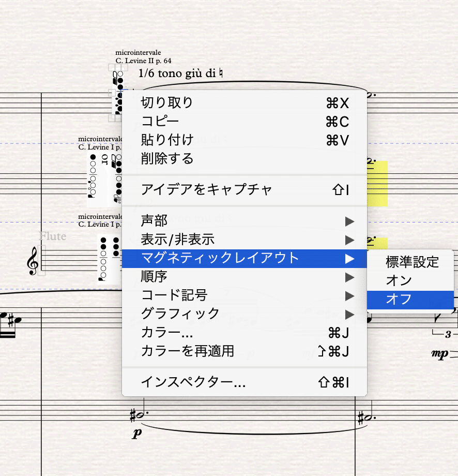Open the コード記号 submenu
The height and width of the screenshot is (476, 458).
244,295
